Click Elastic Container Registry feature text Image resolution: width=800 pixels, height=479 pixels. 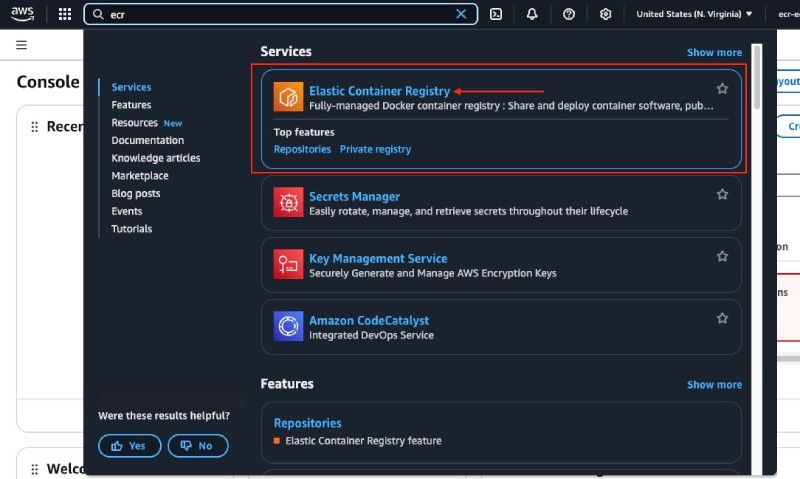(363, 441)
